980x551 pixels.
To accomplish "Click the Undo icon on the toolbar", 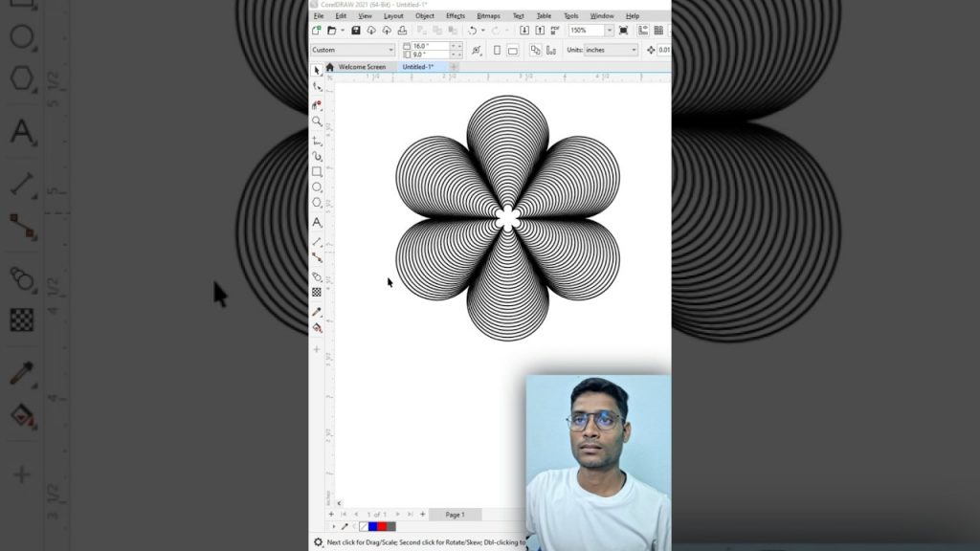I will pos(472,30).
